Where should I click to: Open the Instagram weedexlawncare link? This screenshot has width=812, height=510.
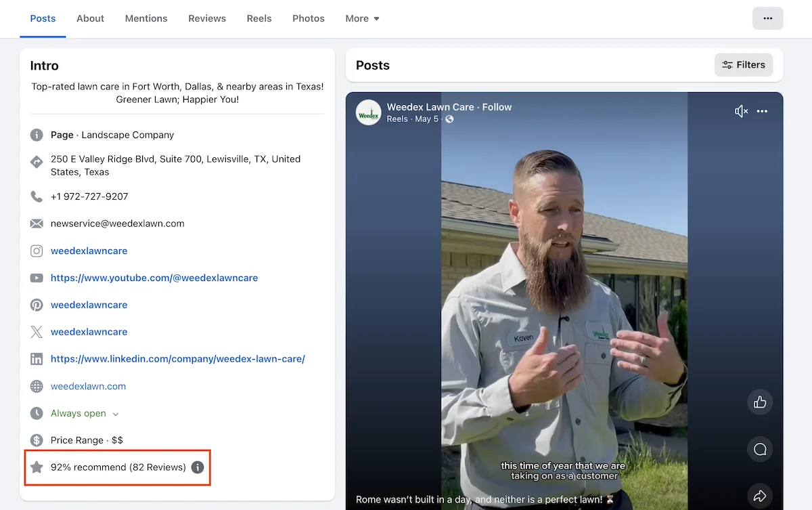[89, 251]
